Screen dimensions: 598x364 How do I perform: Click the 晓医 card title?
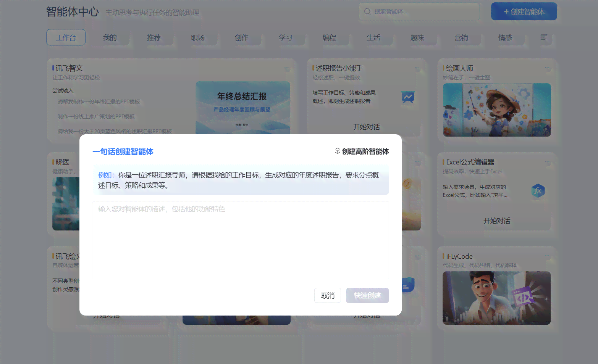63,162
